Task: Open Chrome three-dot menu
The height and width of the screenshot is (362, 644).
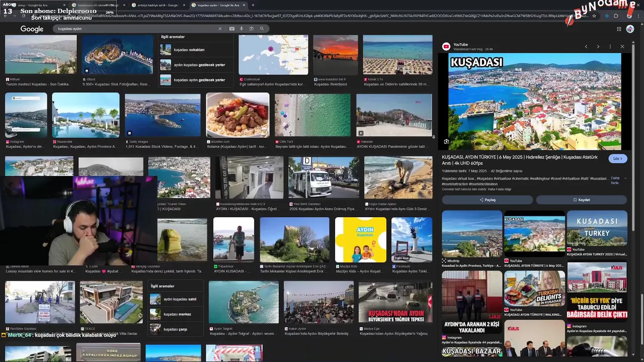Action: (x=639, y=16)
